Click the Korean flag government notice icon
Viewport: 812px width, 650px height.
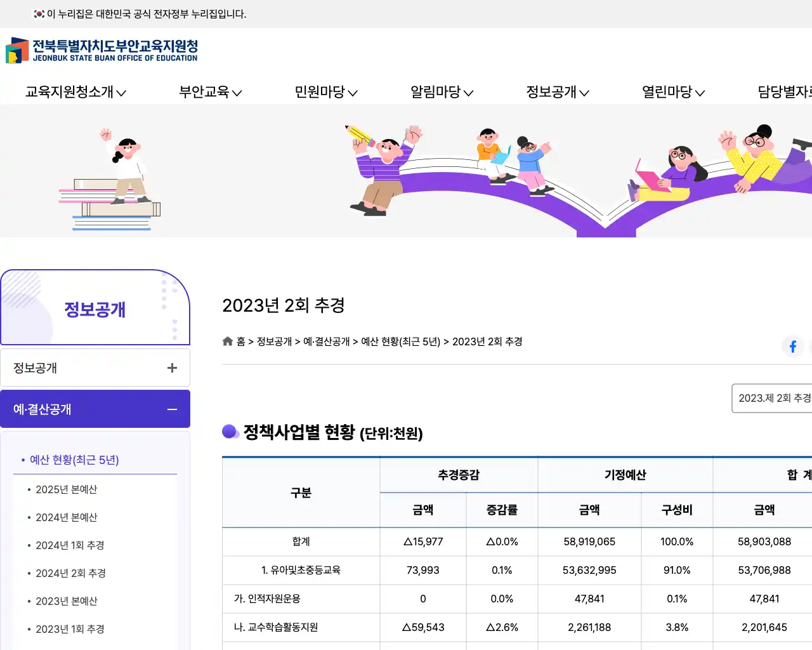tap(39, 14)
